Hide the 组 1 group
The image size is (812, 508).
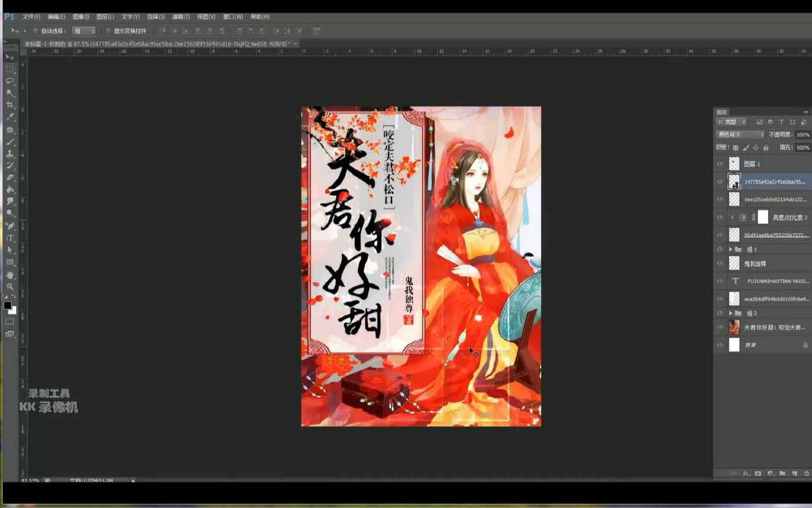720,249
